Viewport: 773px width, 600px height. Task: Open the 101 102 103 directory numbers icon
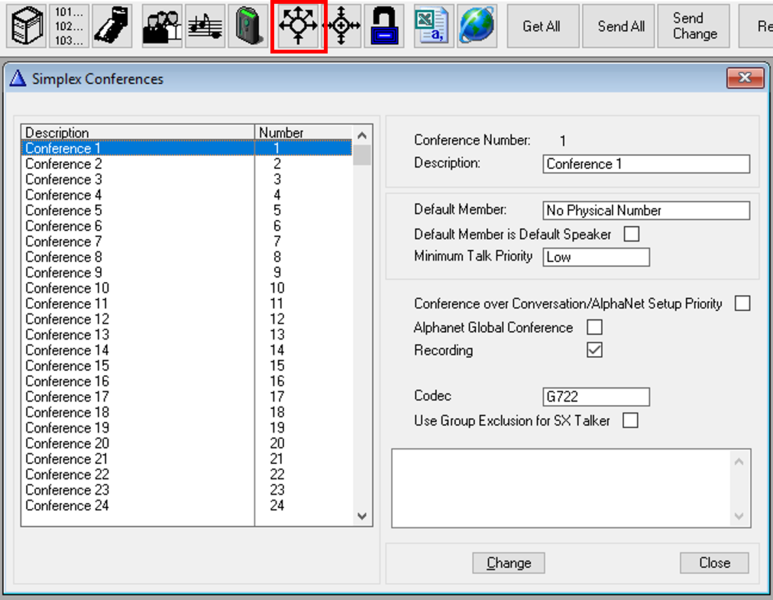[70, 26]
